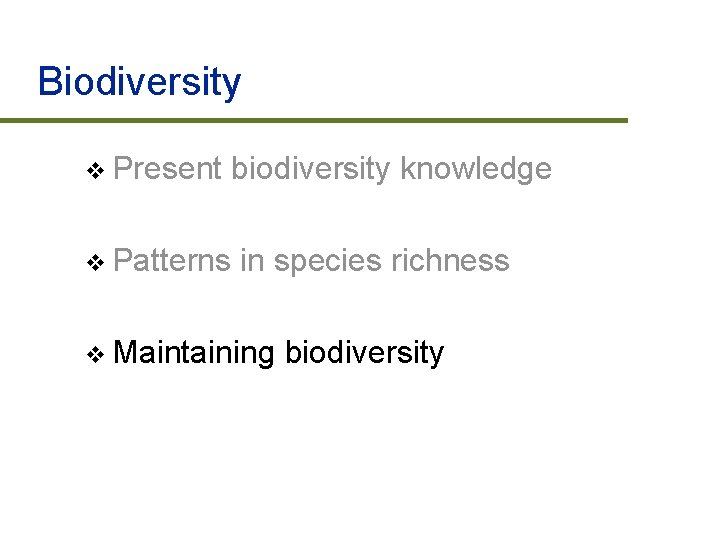This screenshot has height=540, width=720.
Task: Click the word "in" on second bullet
Action: point(251,261)
